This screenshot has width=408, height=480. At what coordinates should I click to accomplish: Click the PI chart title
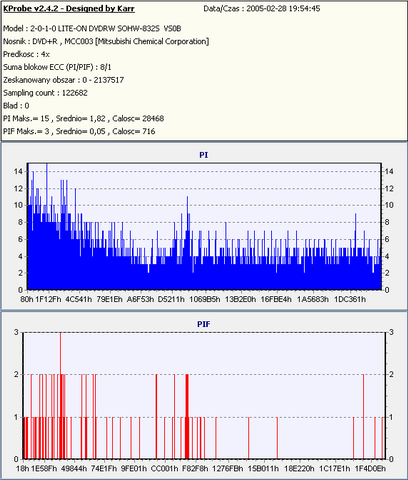(x=204, y=155)
